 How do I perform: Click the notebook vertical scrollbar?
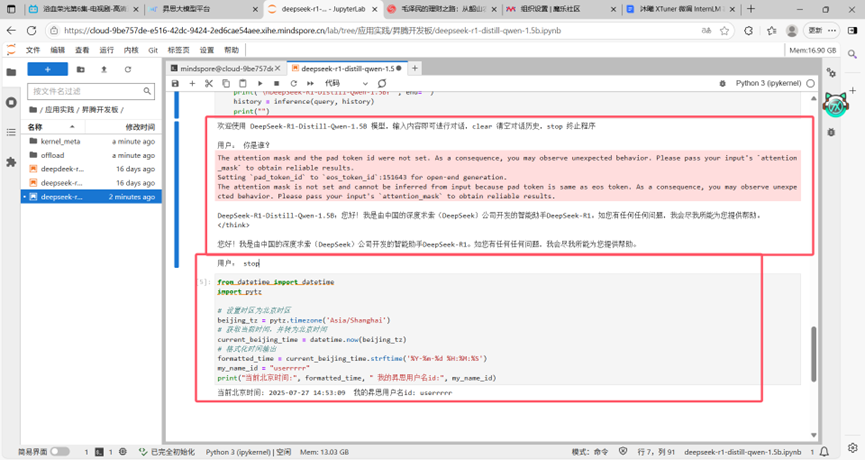tap(813, 350)
